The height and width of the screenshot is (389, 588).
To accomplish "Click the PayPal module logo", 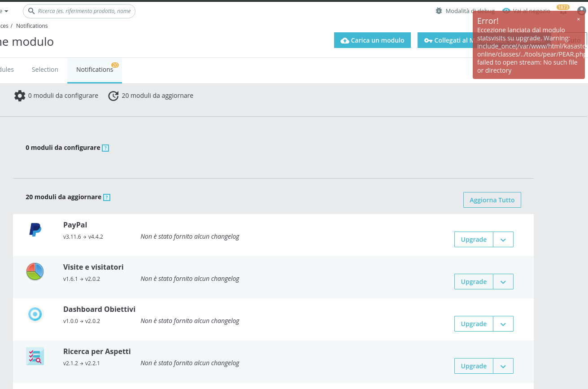I will [x=35, y=229].
